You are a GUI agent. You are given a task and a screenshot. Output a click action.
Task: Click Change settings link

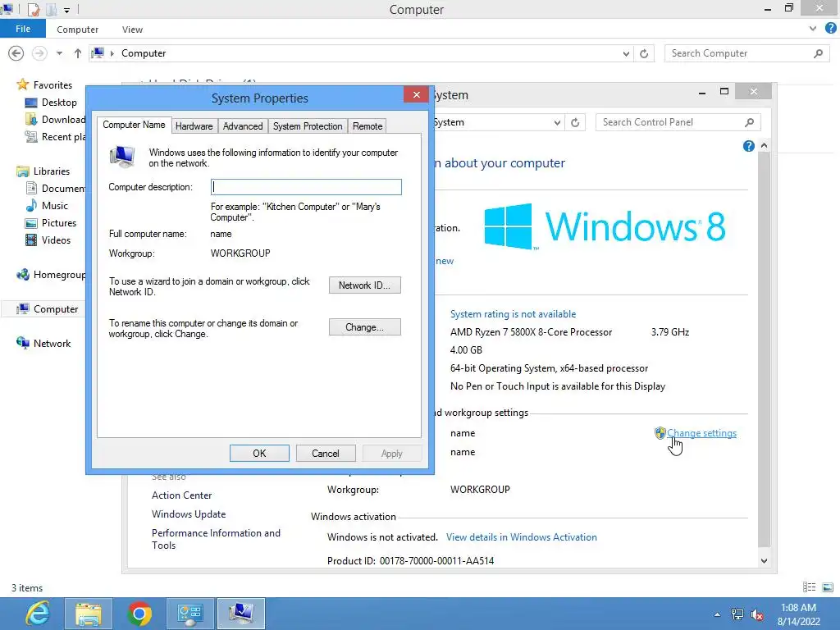[x=702, y=433]
